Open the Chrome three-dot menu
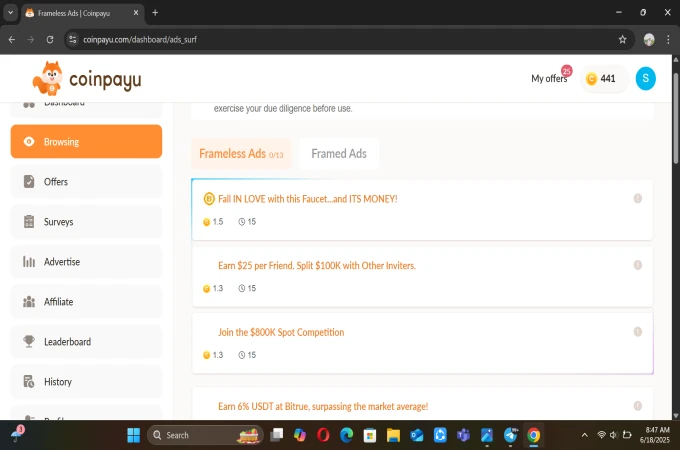This screenshot has width=680, height=450. tap(668, 39)
